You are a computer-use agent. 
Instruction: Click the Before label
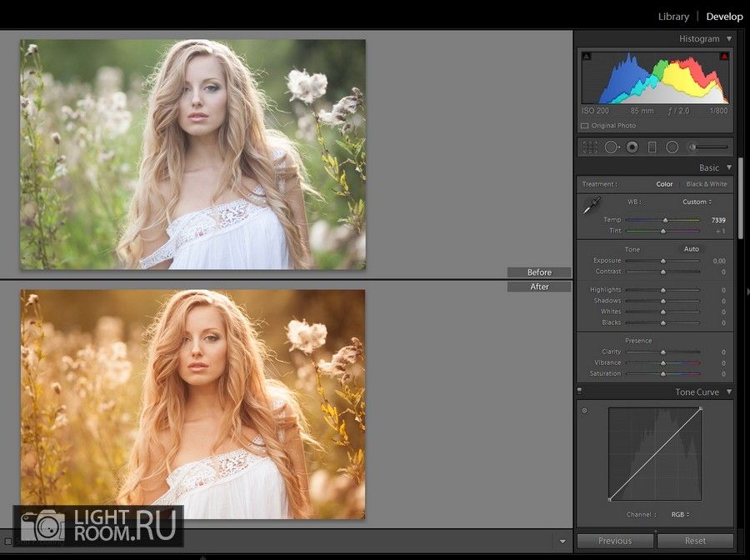click(x=539, y=272)
